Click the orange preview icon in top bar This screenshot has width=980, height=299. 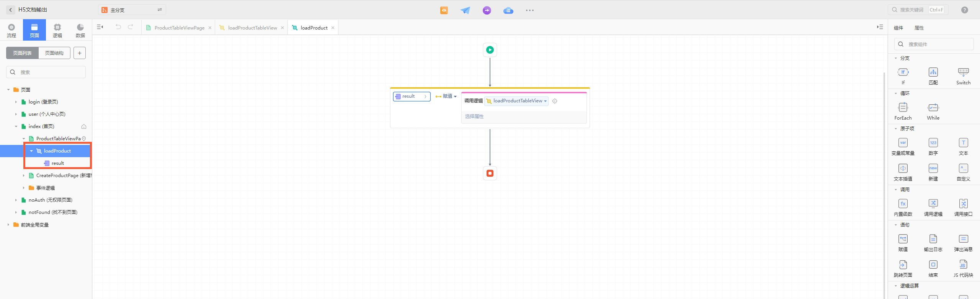[444, 10]
